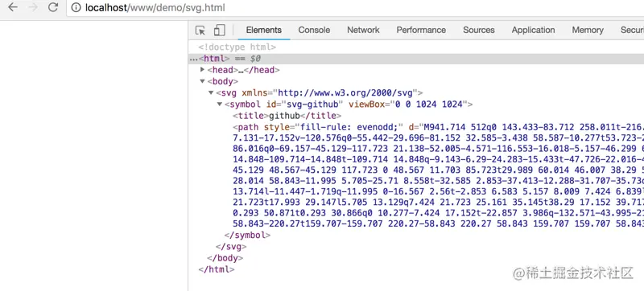Click the </html> closing tag
The height and width of the screenshot is (291, 644).
[217, 269]
